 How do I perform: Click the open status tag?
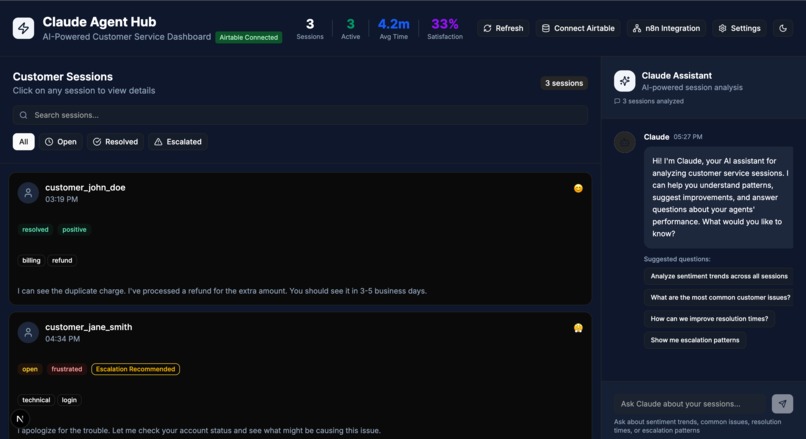click(x=30, y=369)
